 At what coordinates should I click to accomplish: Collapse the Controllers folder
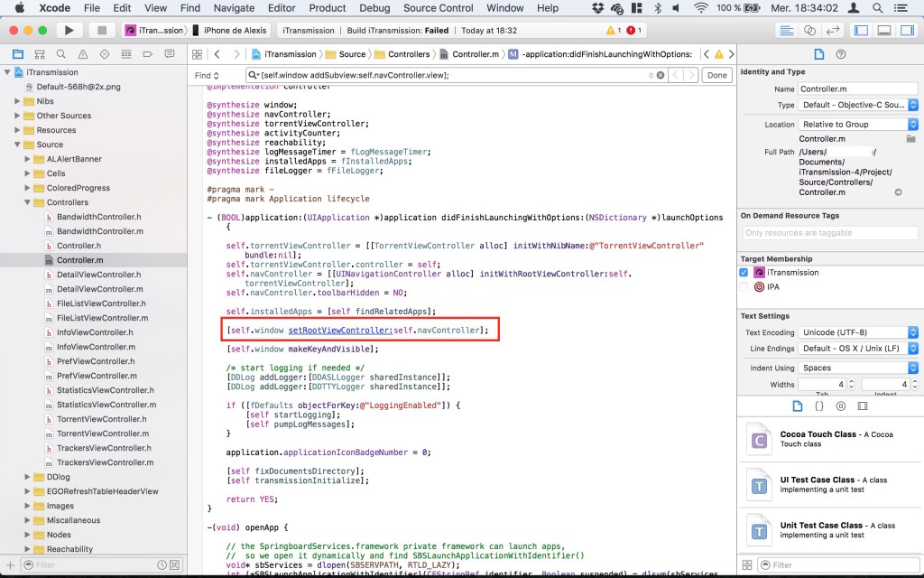(28, 202)
